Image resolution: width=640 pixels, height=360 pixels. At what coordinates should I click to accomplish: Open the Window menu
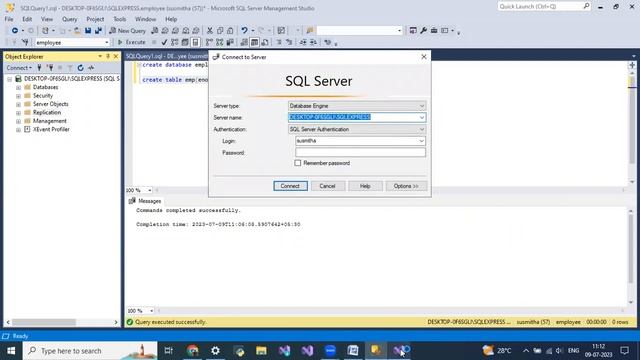[x=145, y=19]
